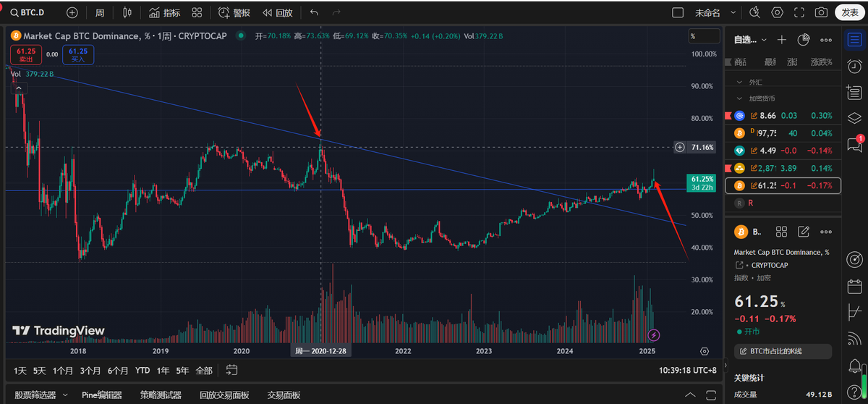Select the 1天 time range

(x=20, y=370)
